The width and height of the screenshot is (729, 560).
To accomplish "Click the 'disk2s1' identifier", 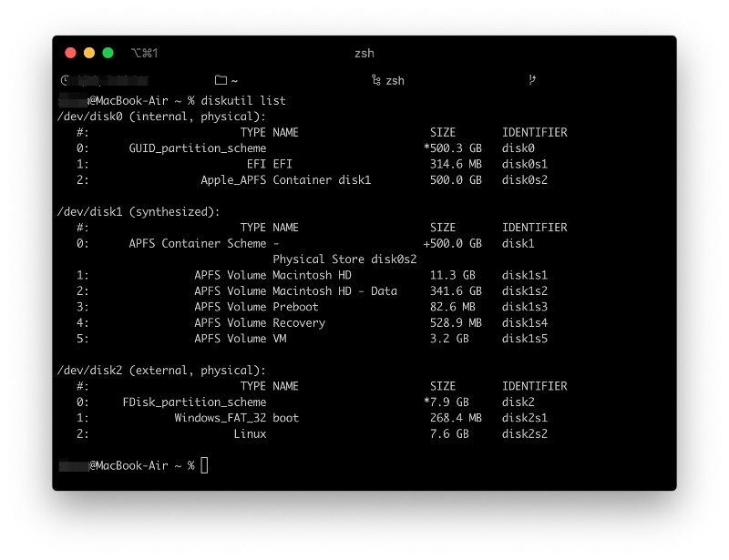I will point(525,418).
